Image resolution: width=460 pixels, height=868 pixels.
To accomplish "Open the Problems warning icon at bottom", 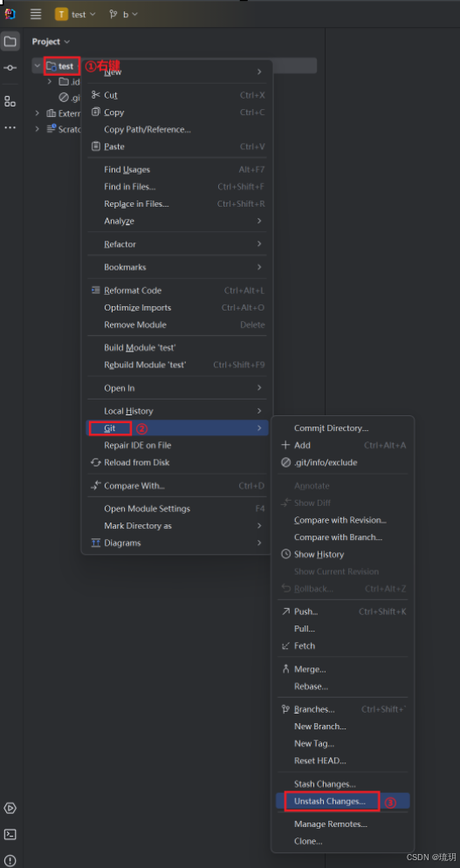I will [10, 860].
